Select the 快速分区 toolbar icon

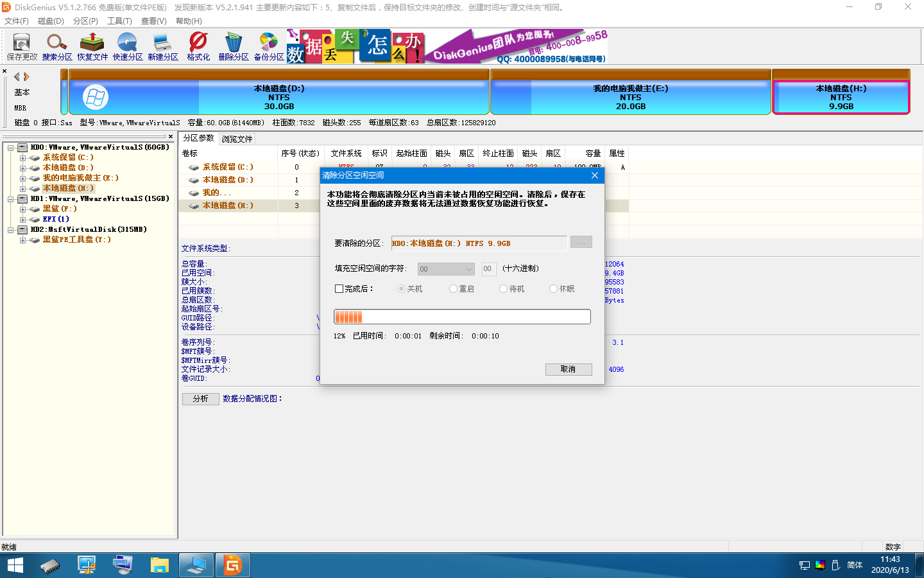click(128, 47)
